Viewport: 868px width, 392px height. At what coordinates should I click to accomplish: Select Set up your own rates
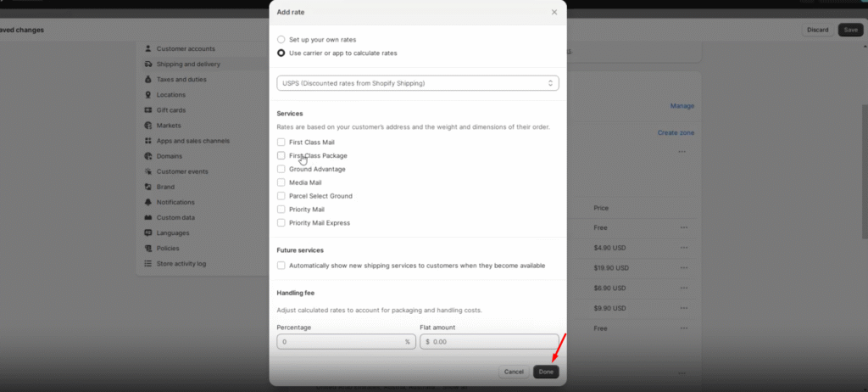pyautogui.click(x=281, y=40)
